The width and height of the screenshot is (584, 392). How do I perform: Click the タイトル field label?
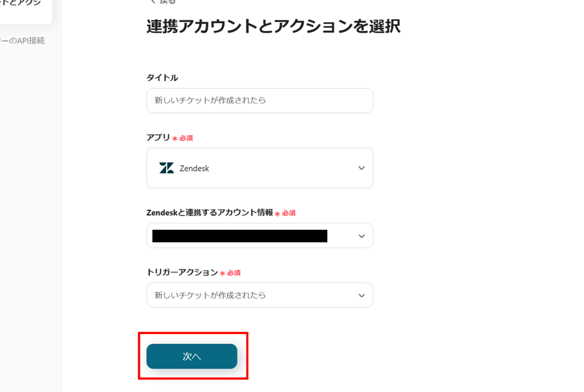[162, 78]
